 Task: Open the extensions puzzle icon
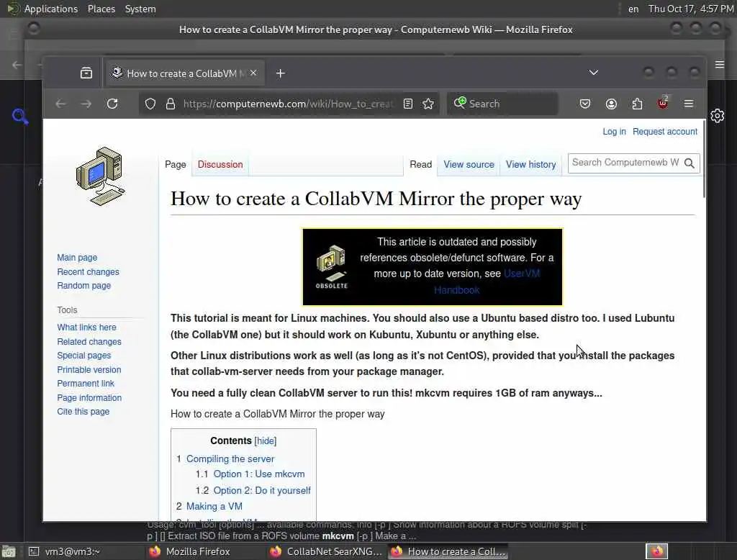tap(637, 104)
